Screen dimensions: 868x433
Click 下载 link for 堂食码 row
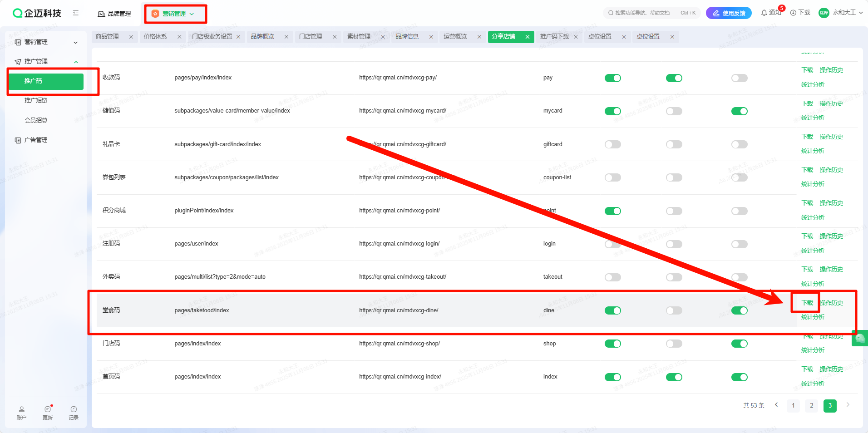click(807, 303)
